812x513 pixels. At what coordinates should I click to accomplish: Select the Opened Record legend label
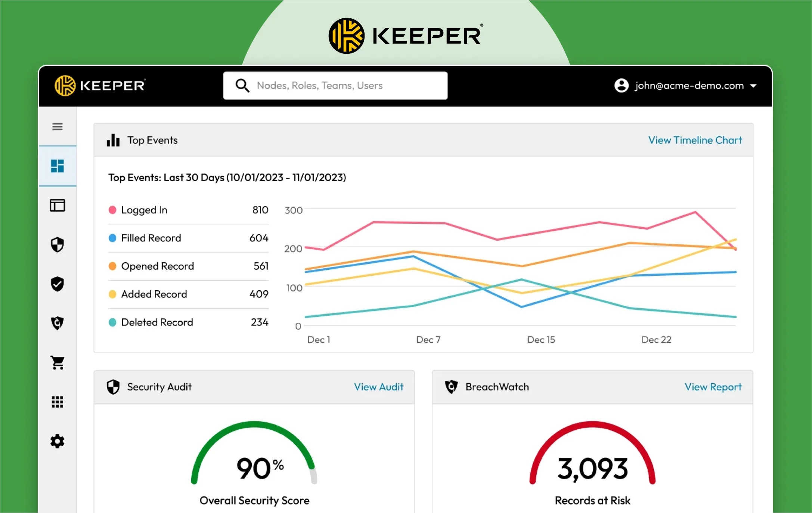158,266
